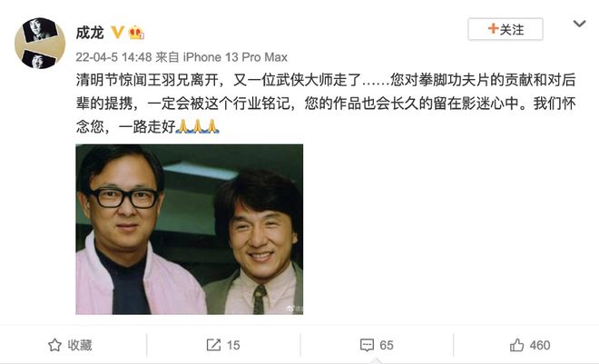Viewport: 599px width, 364px height.
Task: Open the circular profile avatar beside 成龙
Action: pos(40,43)
